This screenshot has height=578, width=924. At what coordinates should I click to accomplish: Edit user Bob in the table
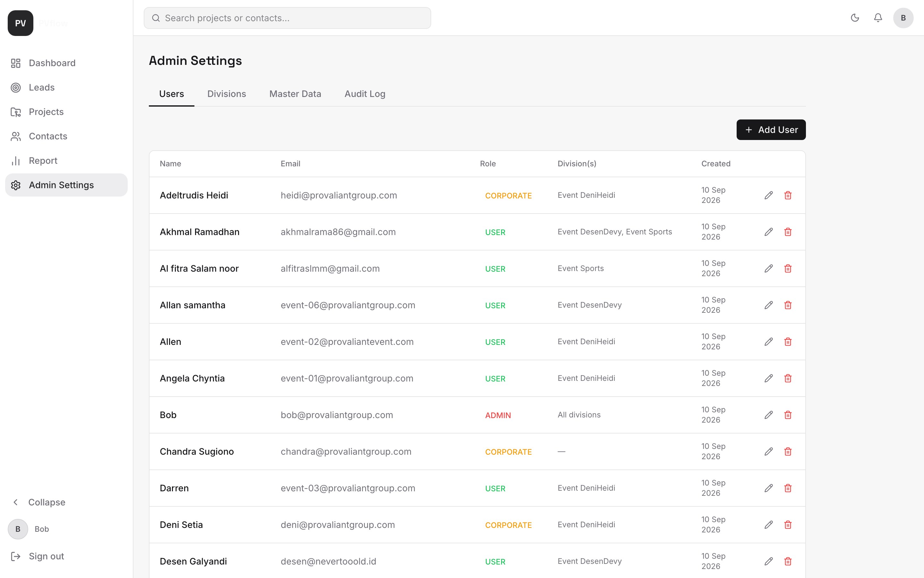tap(769, 415)
